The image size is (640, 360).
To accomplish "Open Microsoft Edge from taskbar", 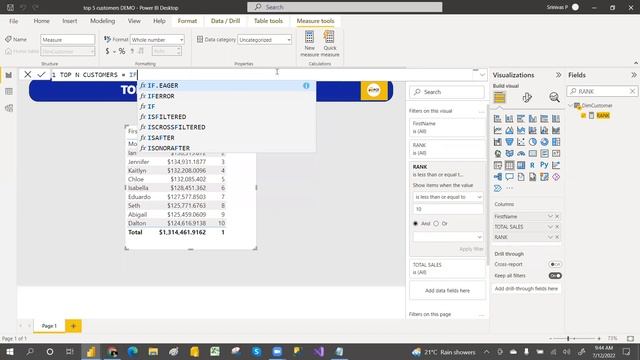I will 132,351.
